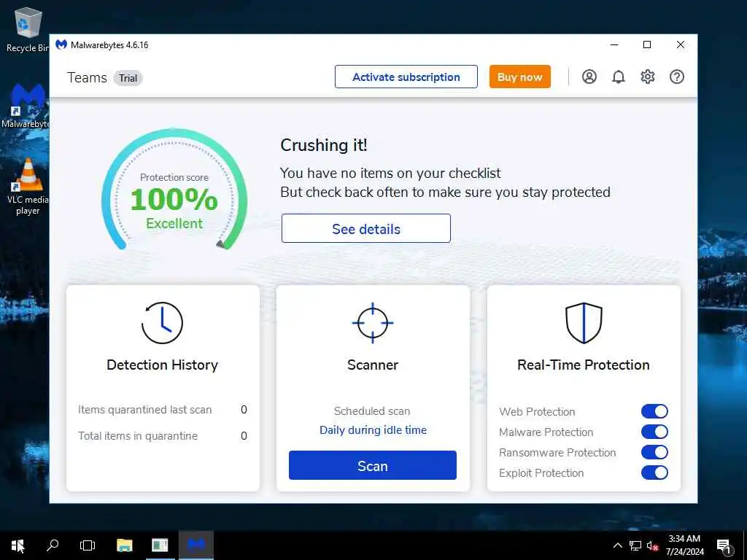This screenshot has width=747, height=560.
Task: Open Task View on the taskbar
Action: click(x=88, y=545)
